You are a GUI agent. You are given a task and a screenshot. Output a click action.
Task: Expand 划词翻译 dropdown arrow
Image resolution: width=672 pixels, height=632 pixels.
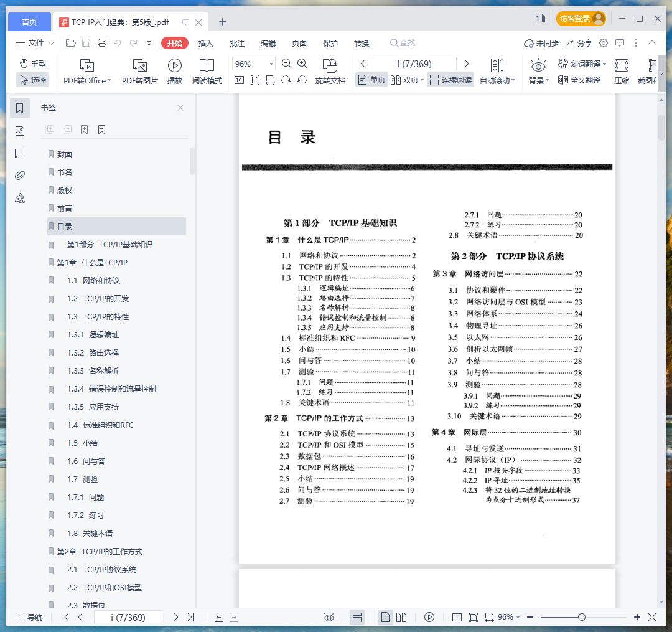pos(605,64)
